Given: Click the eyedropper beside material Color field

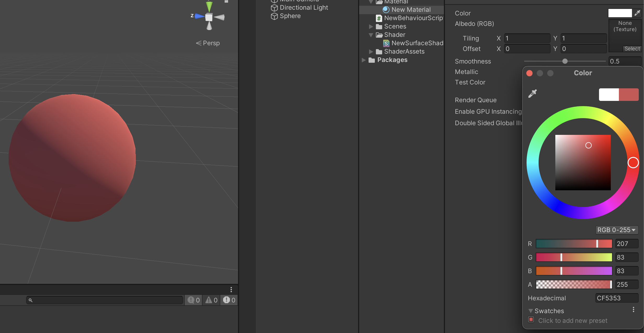Looking at the screenshot, I should 637,13.
